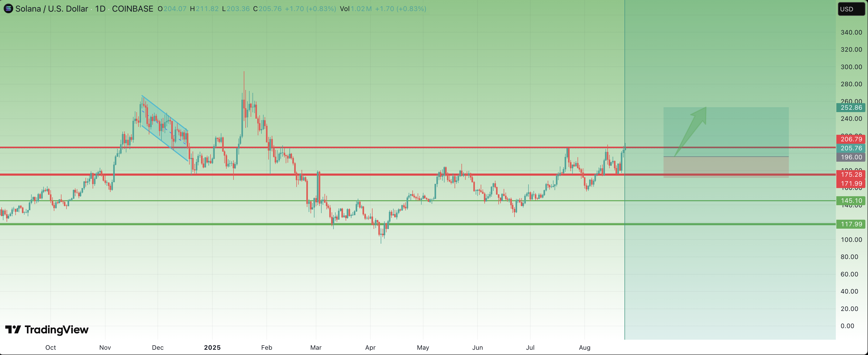Click the Solana coin logo icon
Viewport: 868px width, 355px height.
pos(8,8)
